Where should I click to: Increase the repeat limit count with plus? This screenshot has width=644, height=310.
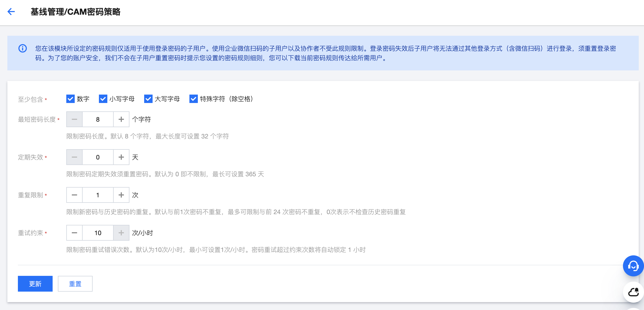click(121, 195)
